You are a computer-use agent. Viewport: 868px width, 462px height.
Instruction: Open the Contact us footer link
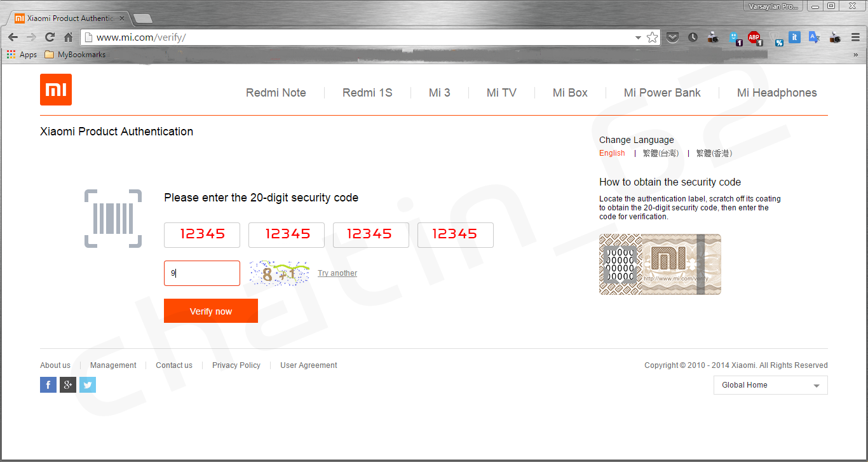(174, 365)
